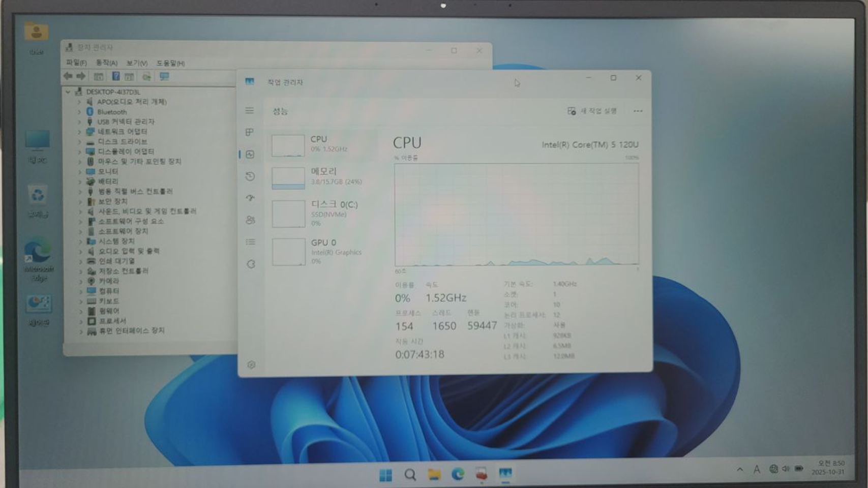868x488 pixels.
Task: Open the Startup apps icon in sidebar
Action: 250,198
